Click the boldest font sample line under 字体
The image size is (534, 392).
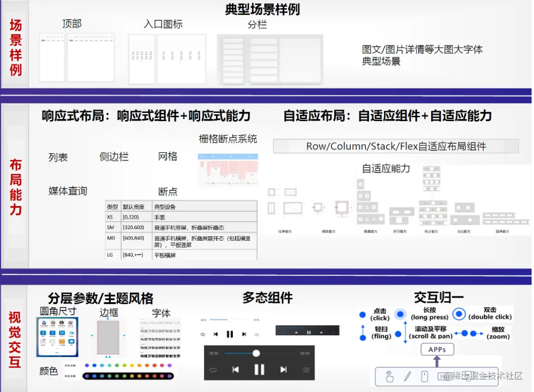pos(160,356)
